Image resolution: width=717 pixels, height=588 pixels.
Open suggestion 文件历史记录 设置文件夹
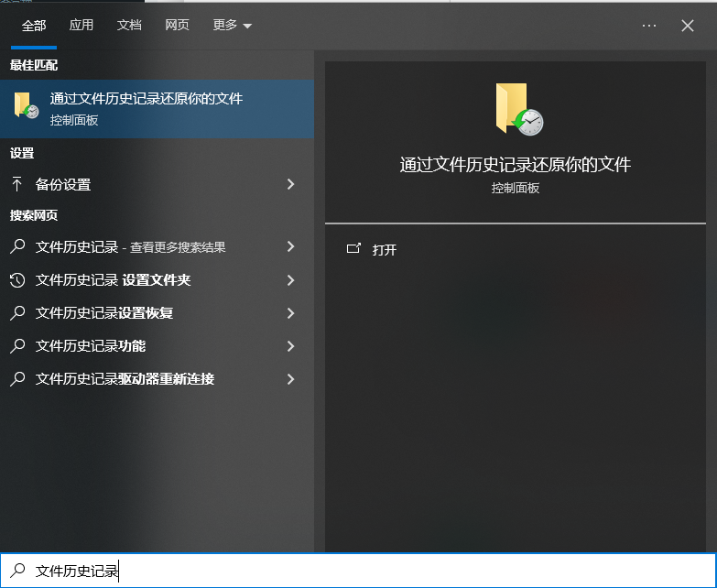pos(157,280)
